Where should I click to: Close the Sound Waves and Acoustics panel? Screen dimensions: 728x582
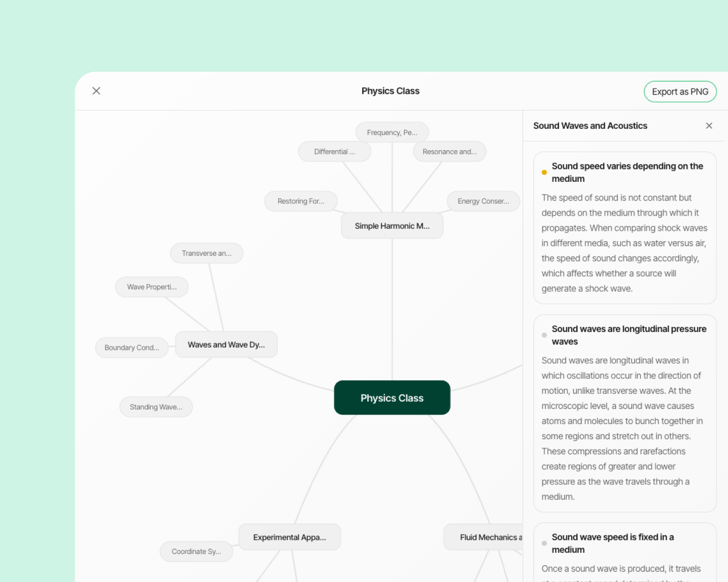709,126
